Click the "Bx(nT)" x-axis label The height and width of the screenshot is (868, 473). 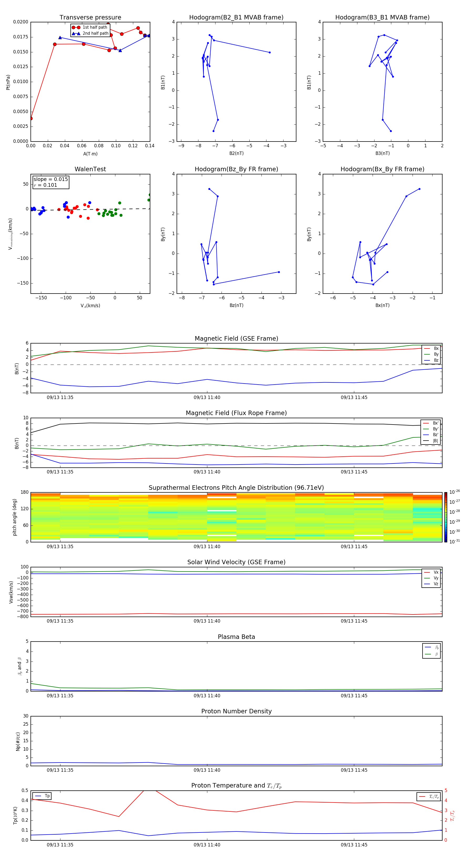[382, 305]
